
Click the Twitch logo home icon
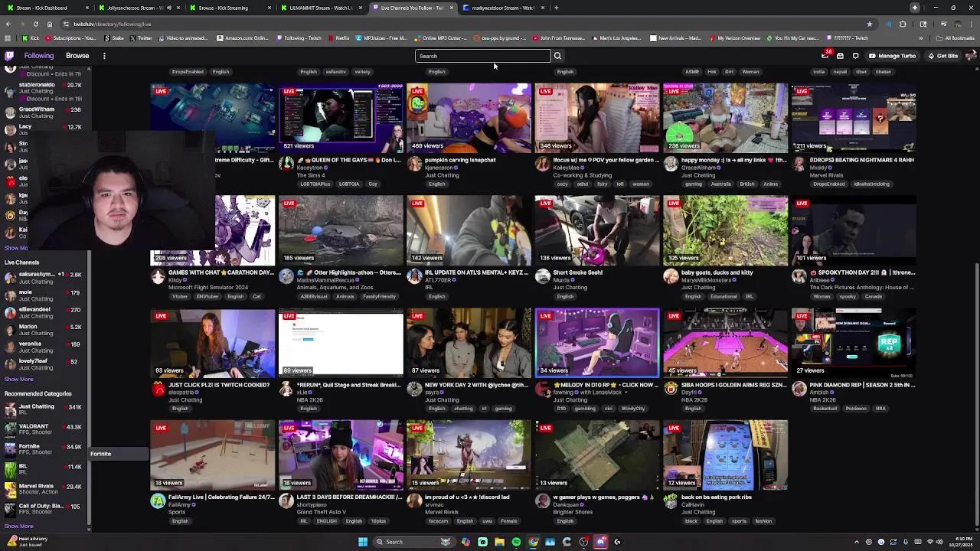[x=9, y=56]
